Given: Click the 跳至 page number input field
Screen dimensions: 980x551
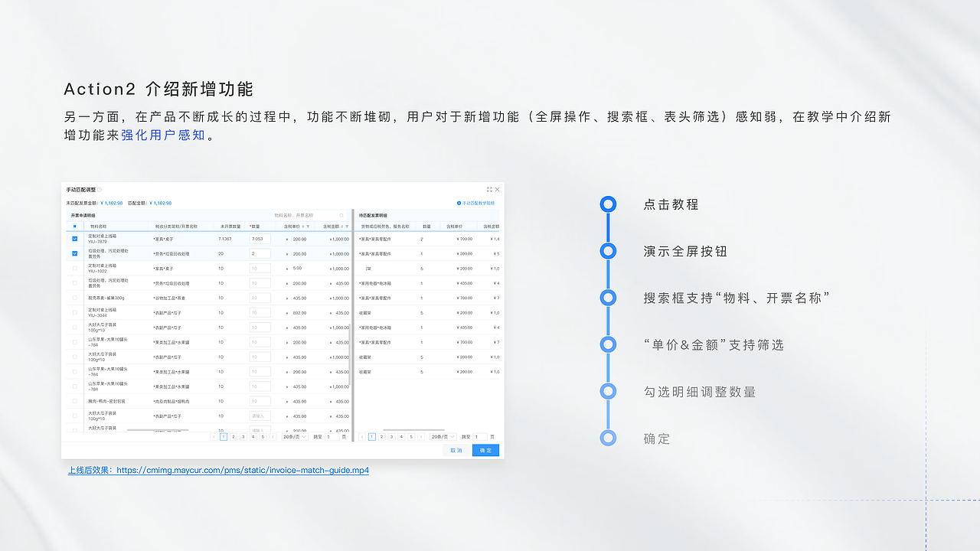Looking at the screenshot, I should pyautogui.click(x=332, y=435).
